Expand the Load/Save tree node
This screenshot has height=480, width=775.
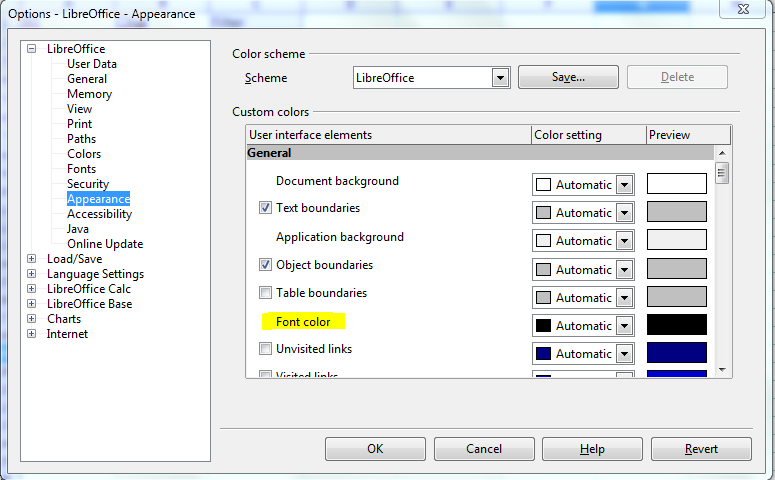click(32, 259)
